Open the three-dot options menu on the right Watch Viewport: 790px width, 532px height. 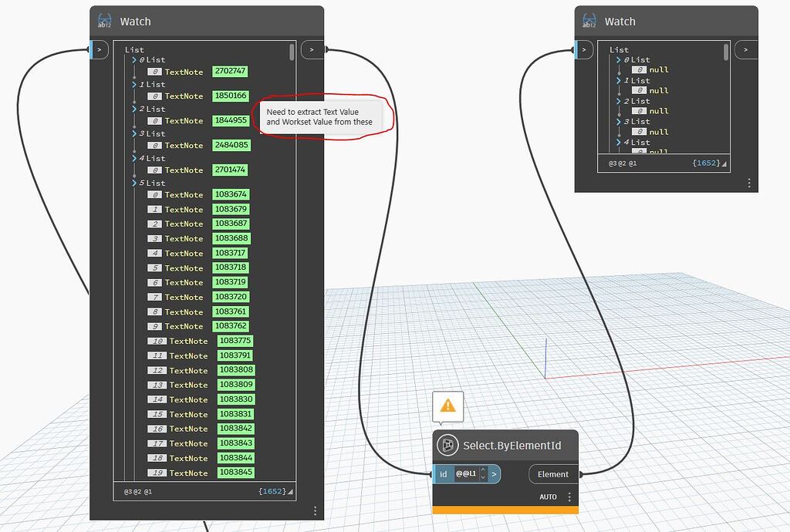pos(749,181)
